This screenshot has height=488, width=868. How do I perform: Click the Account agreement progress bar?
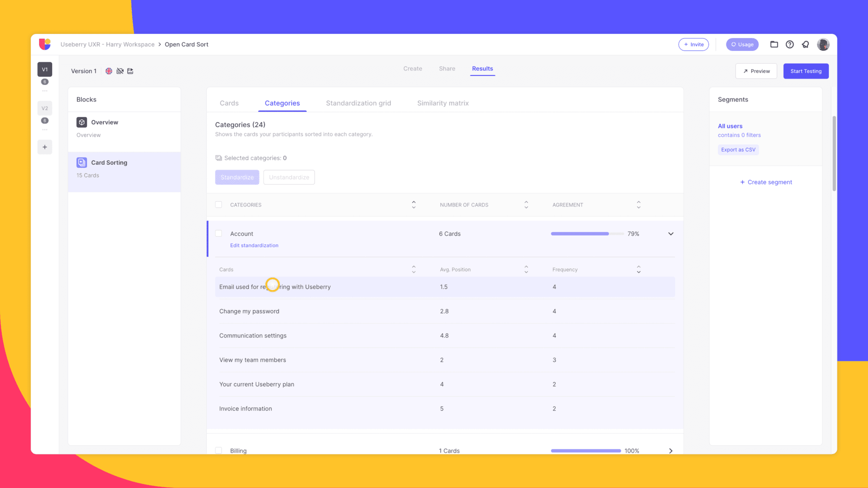[587, 234]
